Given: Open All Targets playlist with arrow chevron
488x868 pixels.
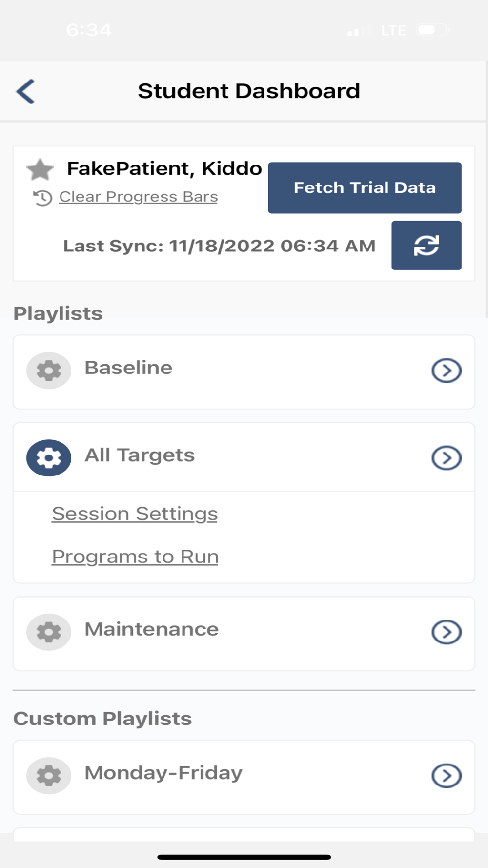Looking at the screenshot, I should pos(446,458).
